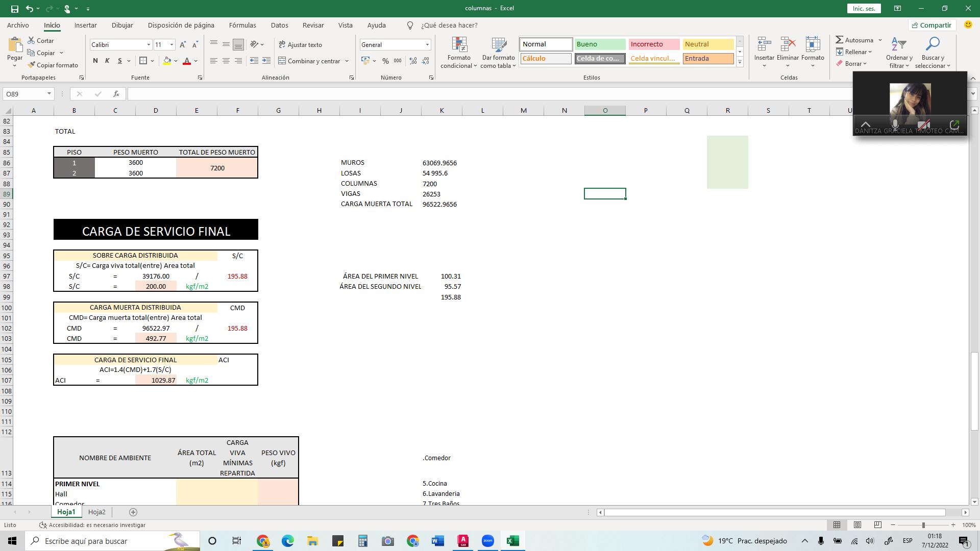Image resolution: width=980 pixels, height=551 pixels.
Task: Open the General number format dropdown
Action: click(427, 45)
